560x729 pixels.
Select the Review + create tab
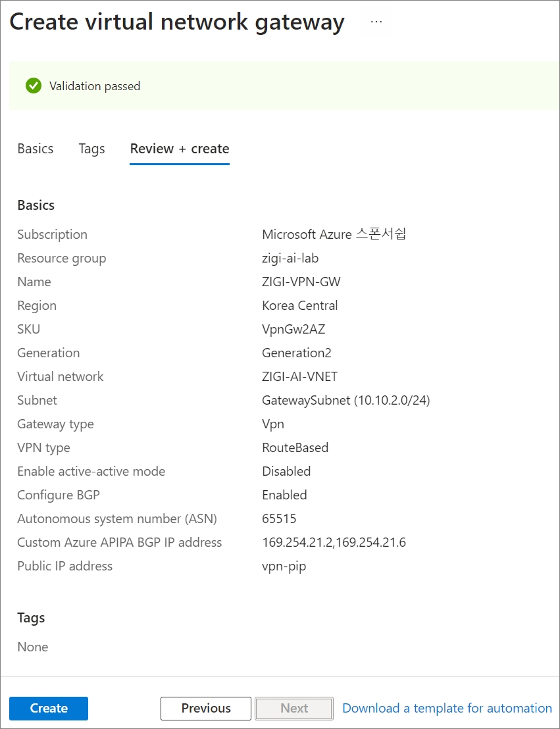click(x=180, y=149)
